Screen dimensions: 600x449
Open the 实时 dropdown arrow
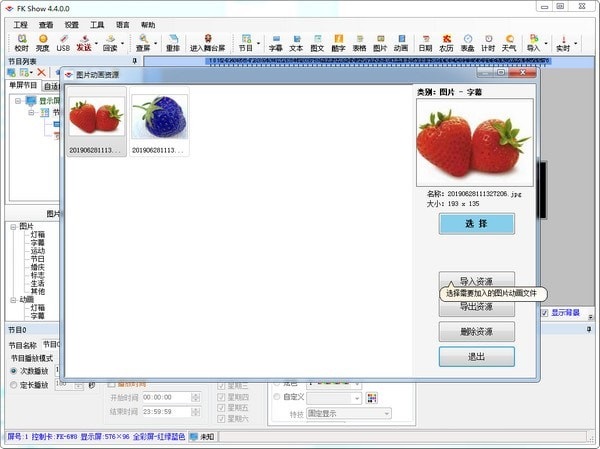(x=575, y=43)
